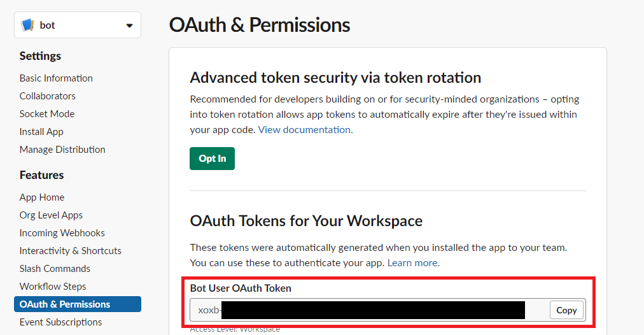
Task: Copy the Bot User OAuth Token
Action: [x=566, y=310]
